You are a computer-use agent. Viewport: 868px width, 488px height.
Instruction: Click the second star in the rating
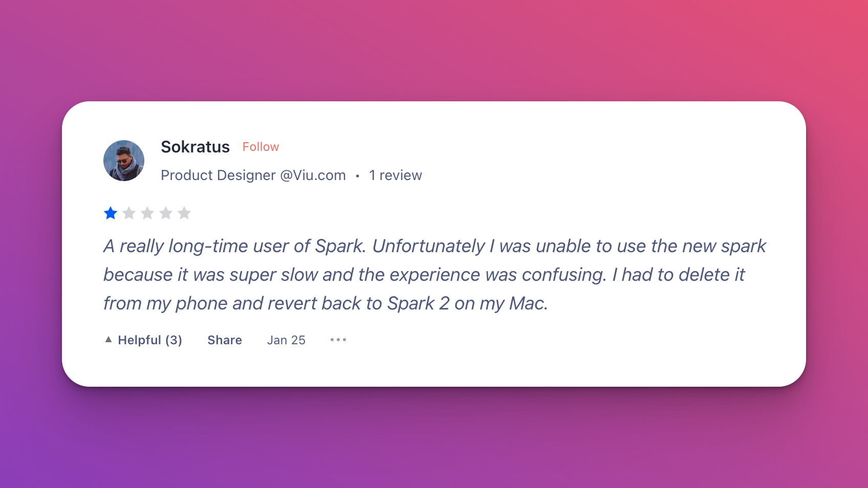[x=129, y=213]
